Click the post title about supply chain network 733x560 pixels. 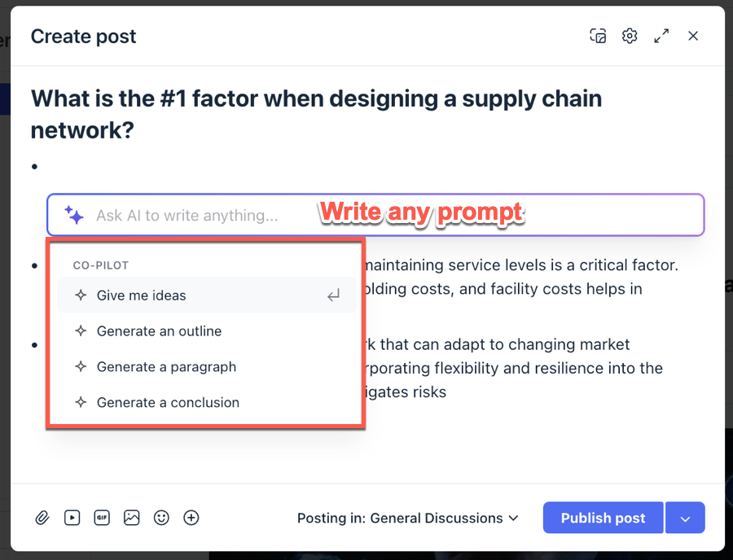coord(316,114)
